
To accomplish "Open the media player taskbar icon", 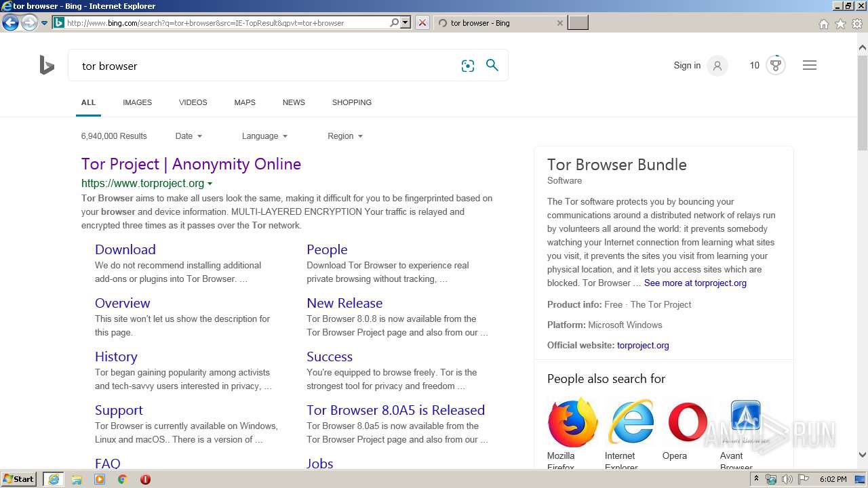I will click(100, 479).
